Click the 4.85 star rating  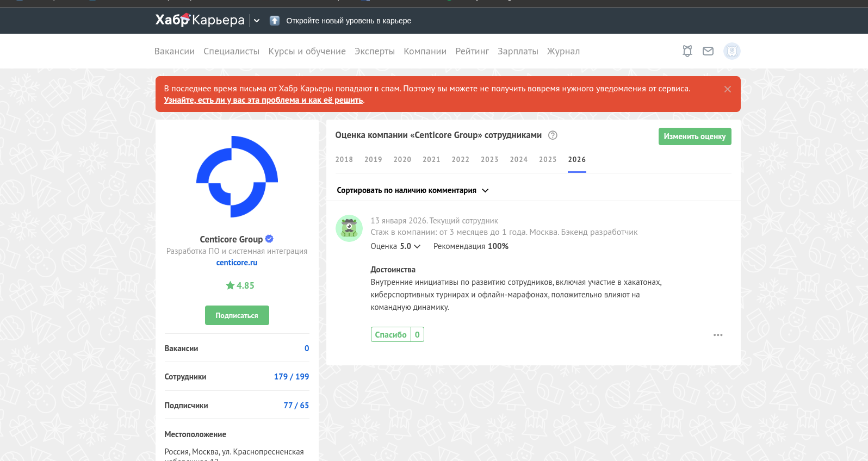click(x=240, y=285)
